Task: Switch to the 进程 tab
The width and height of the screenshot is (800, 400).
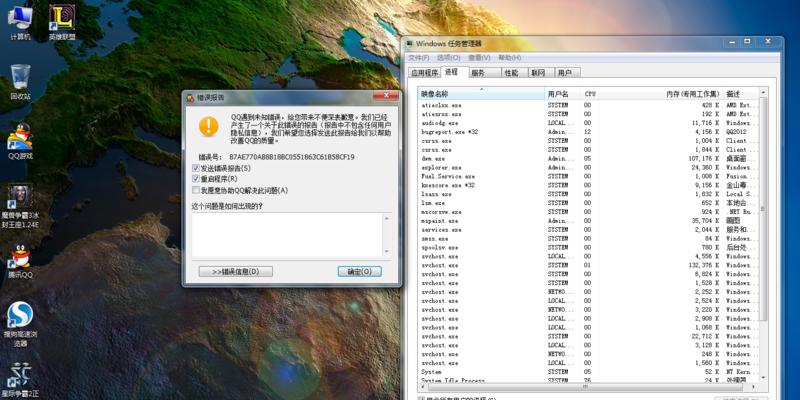Action: (x=454, y=72)
